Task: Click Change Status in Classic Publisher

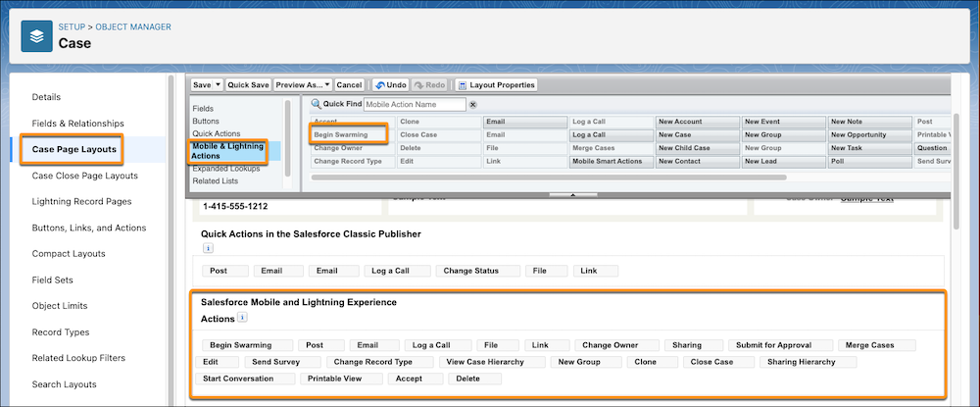Action: point(478,271)
